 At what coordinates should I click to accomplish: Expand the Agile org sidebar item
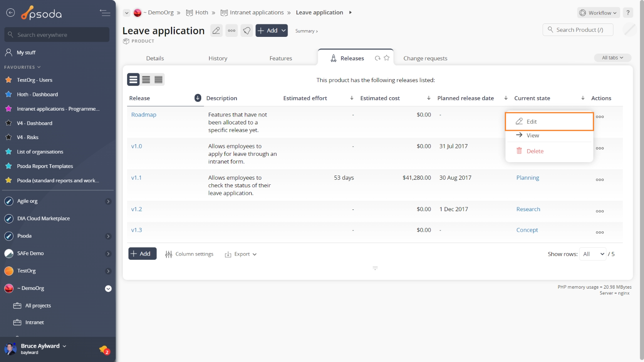click(108, 202)
